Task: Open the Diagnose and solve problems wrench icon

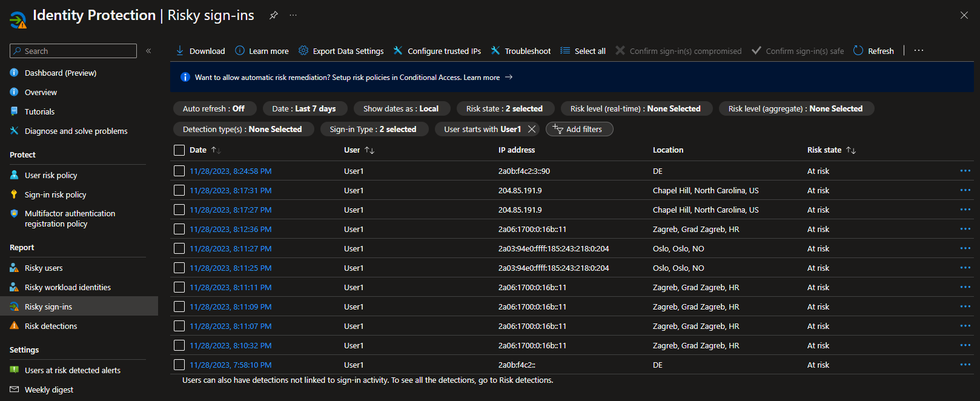Action: 15,131
